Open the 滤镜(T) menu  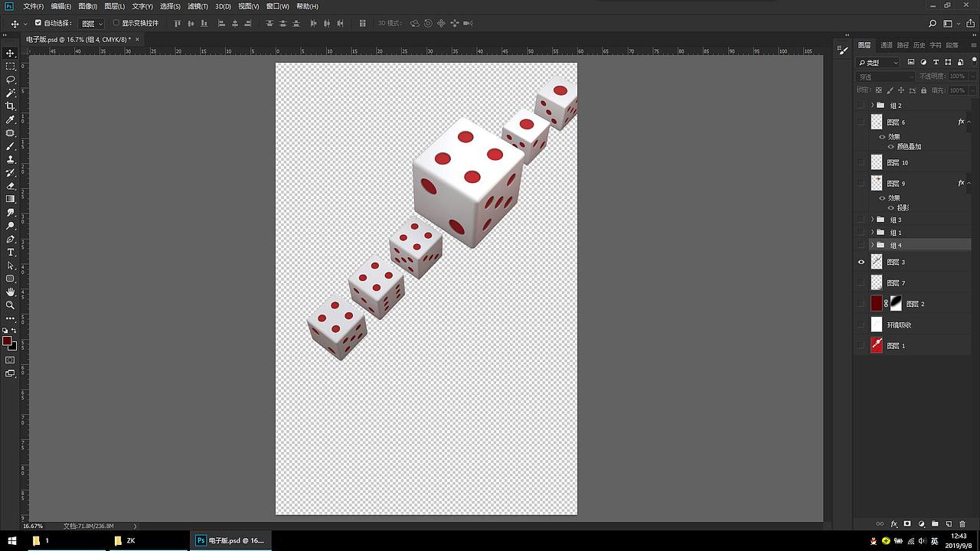(198, 6)
